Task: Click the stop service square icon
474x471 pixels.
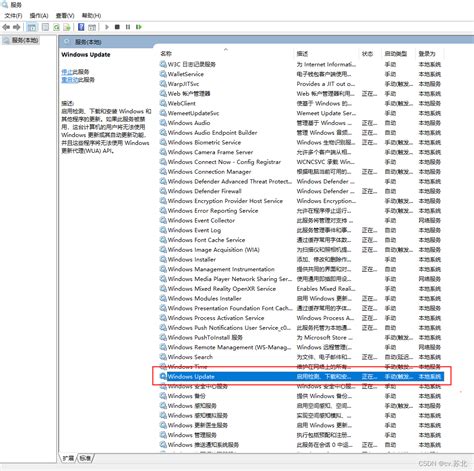Action: pos(117,27)
